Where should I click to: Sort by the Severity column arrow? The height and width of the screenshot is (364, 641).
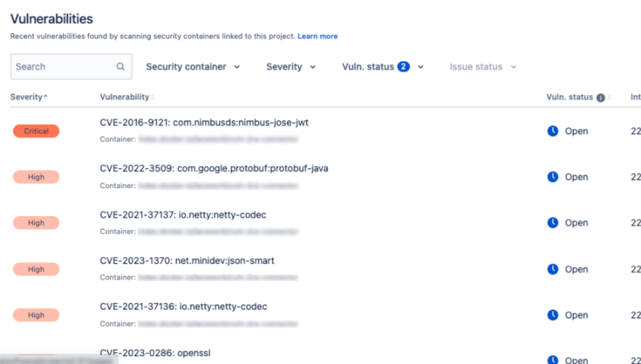(x=46, y=97)
